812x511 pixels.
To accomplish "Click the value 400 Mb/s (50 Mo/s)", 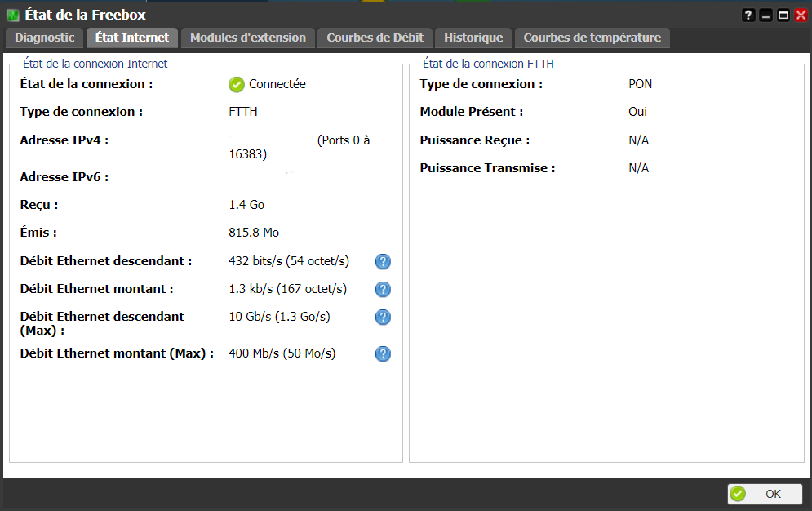I will (282, 353).
